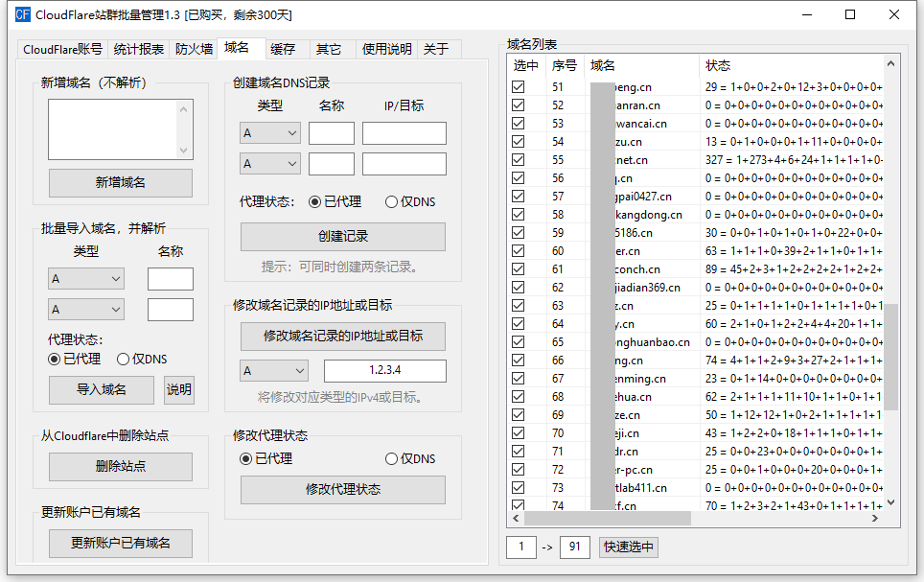
Task: Maximize the CloudFlare站群批量管理 window
Action: click(x=850, y=14)
